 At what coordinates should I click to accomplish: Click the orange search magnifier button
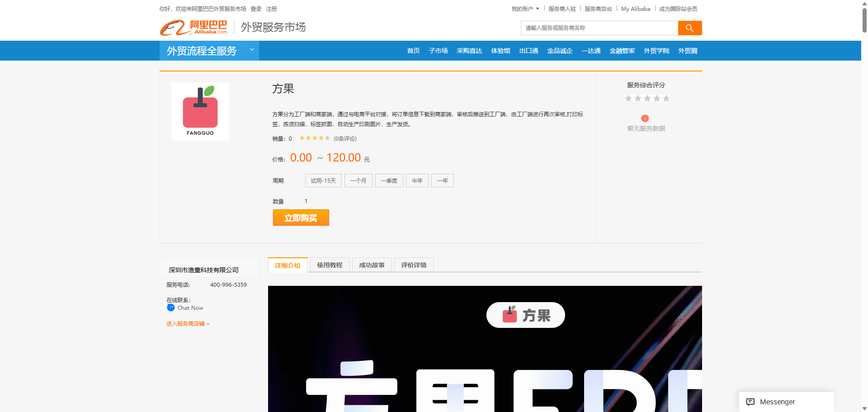coord(690,28)
